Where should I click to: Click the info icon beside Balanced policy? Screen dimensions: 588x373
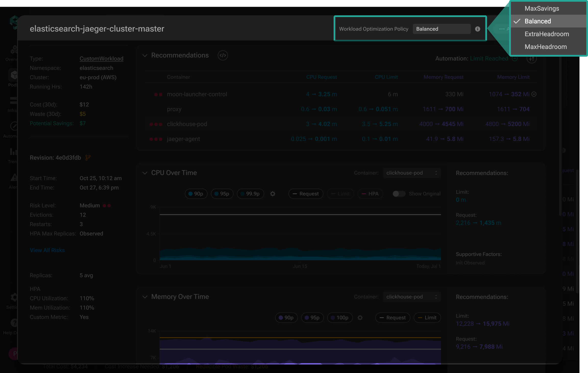(x=477, y=29)
